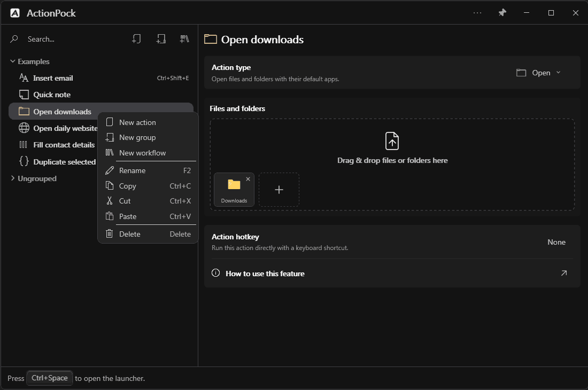This screenshot has height=390, width=588.
Task: Click the Quick note icon
Action: (24, 95)
